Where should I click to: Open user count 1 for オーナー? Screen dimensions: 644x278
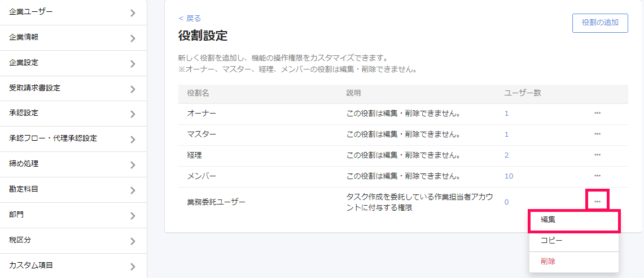[506, 113]
